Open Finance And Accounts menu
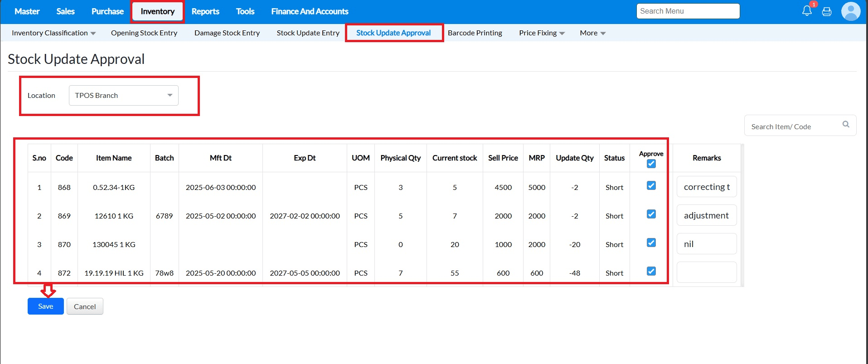The width and height of the screenshot is (868, 364). coord(310,11)
